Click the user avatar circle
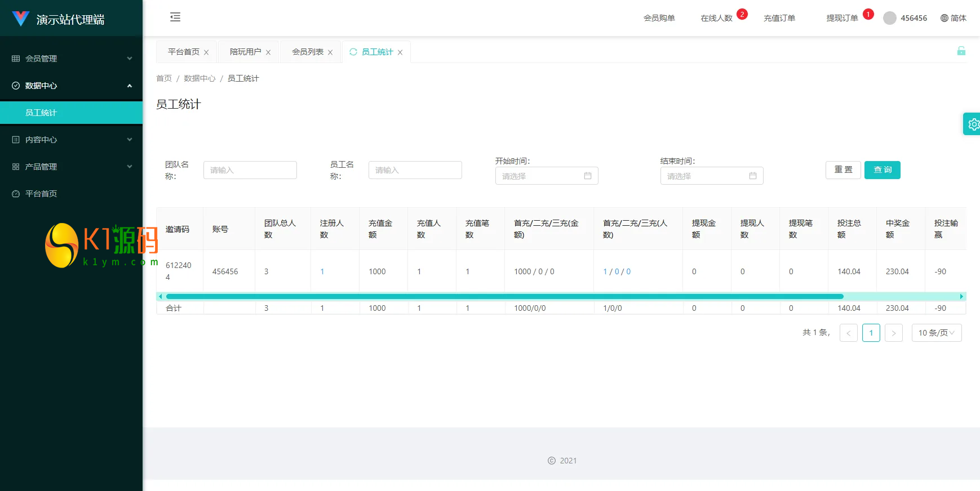The width and height of the screenshot is (980, 491). [x=890, y=18]
